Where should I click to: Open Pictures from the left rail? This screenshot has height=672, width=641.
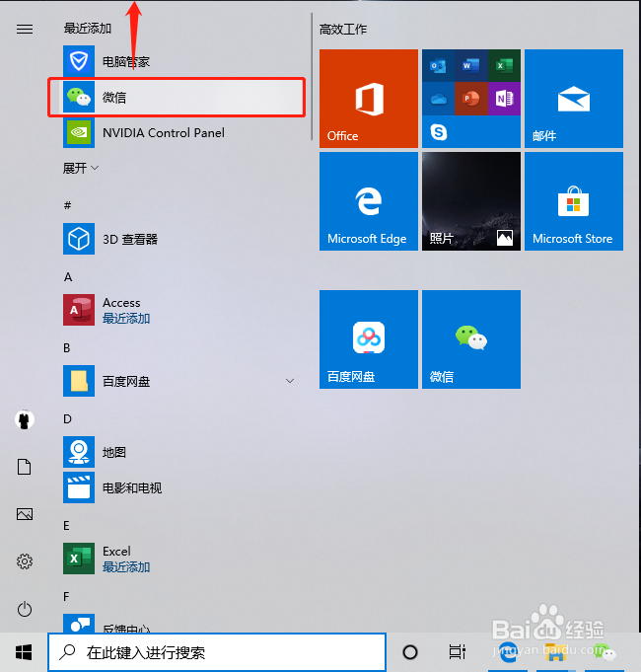(x=25, y=514)
